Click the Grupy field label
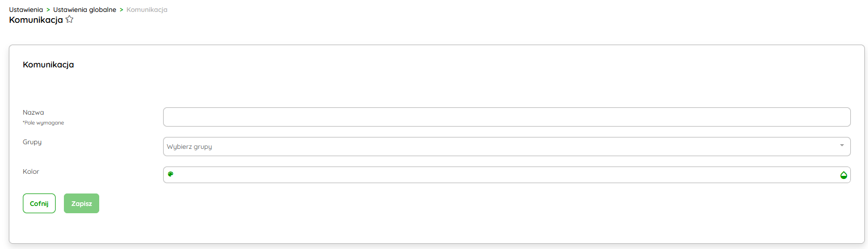Viewport: 868px width, 249px height. pyautogui.click(x=32, y=142)
